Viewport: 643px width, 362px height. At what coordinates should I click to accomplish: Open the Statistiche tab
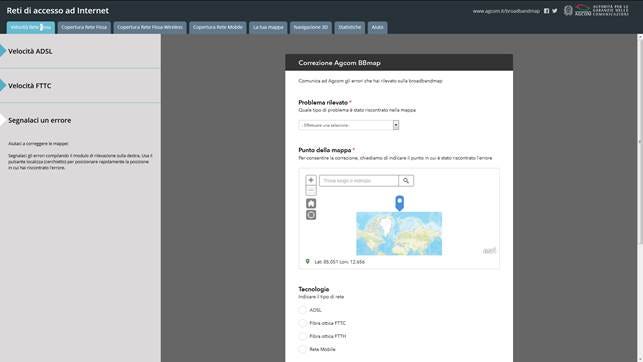pos(349,27)
